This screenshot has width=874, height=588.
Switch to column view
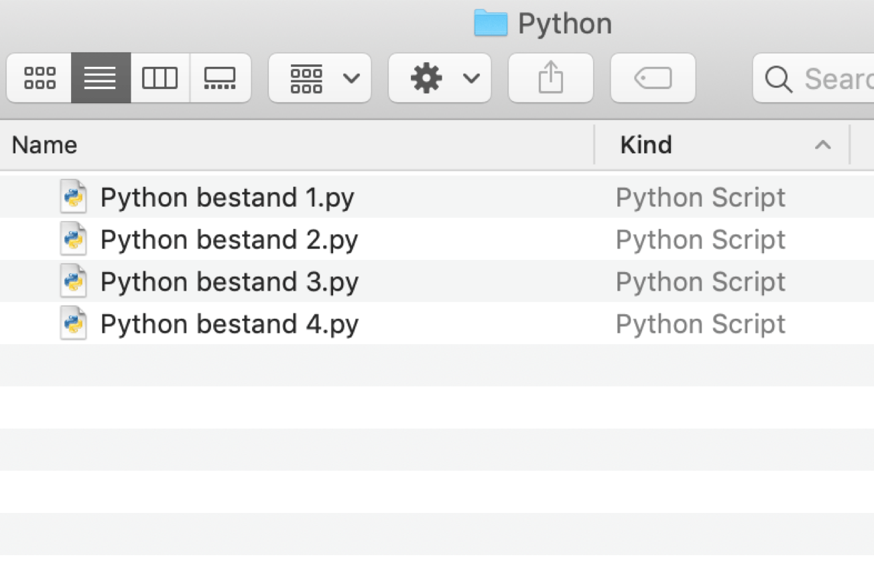[160, 78]
